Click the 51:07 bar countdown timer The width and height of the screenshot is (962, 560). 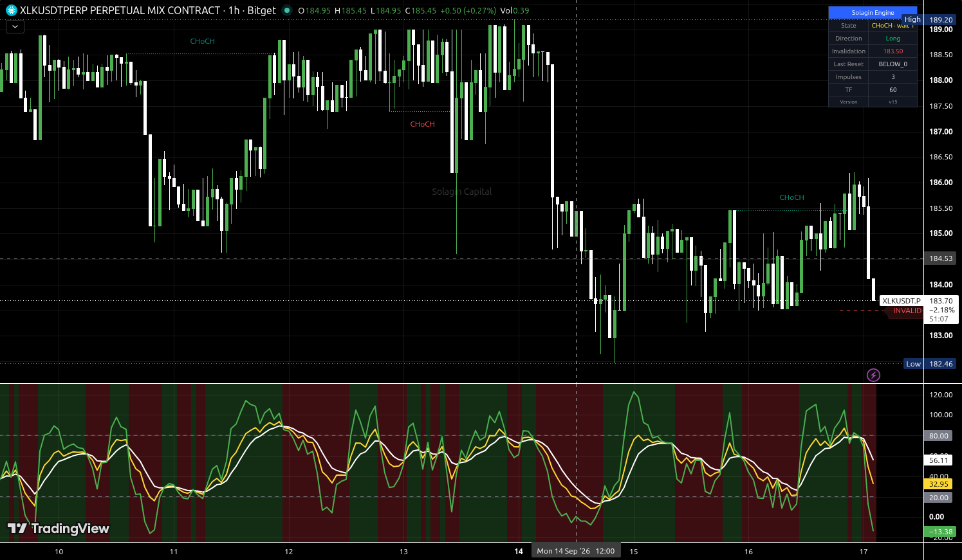[939, 319]
